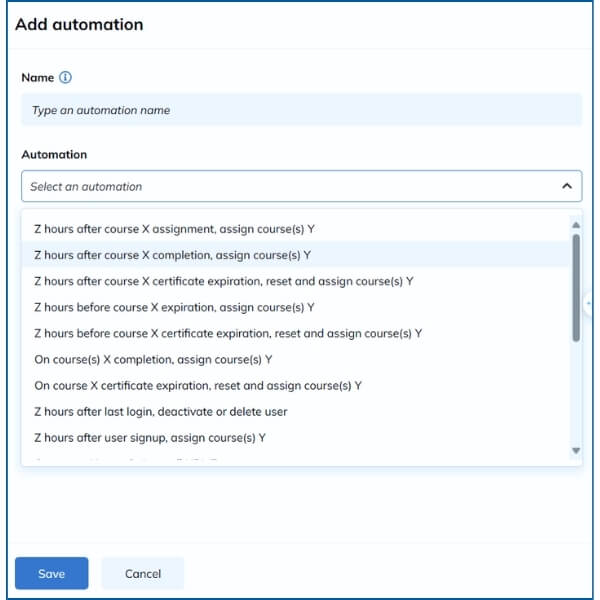Click the scroll down arrow in list
Viewport: 600px width, 600px height.
pyautogui.click(x=576, y=451)
